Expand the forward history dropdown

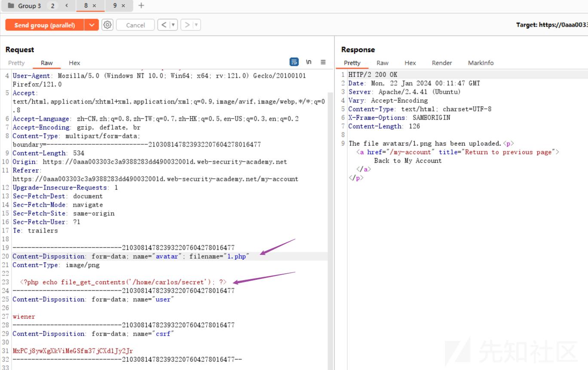(x=197, y=25)
